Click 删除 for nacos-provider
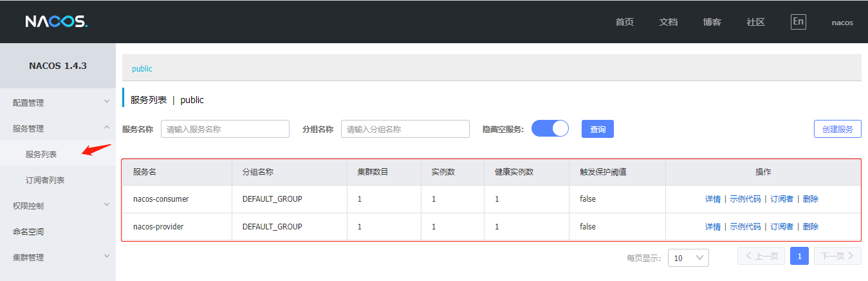This screenshot has width=868, height=281. (x=811, y=227)
